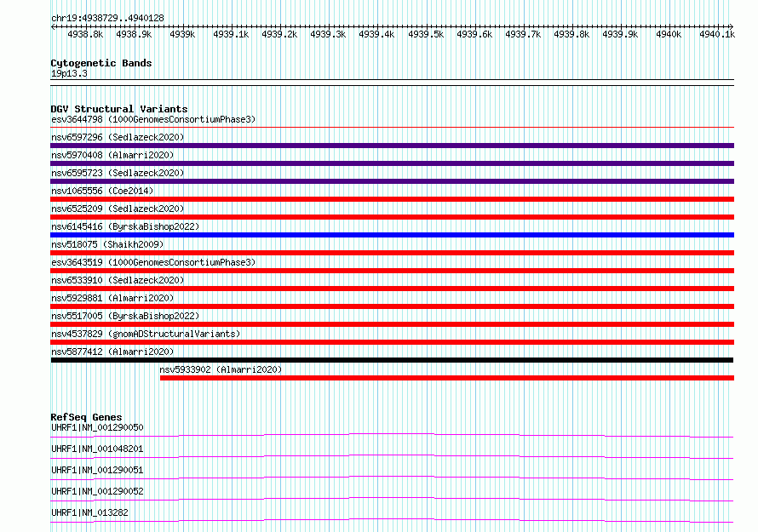The width and height of the screenshot is (758, 532).
Task: Select the RefSeq Genes track title
Action: [86, 417]
